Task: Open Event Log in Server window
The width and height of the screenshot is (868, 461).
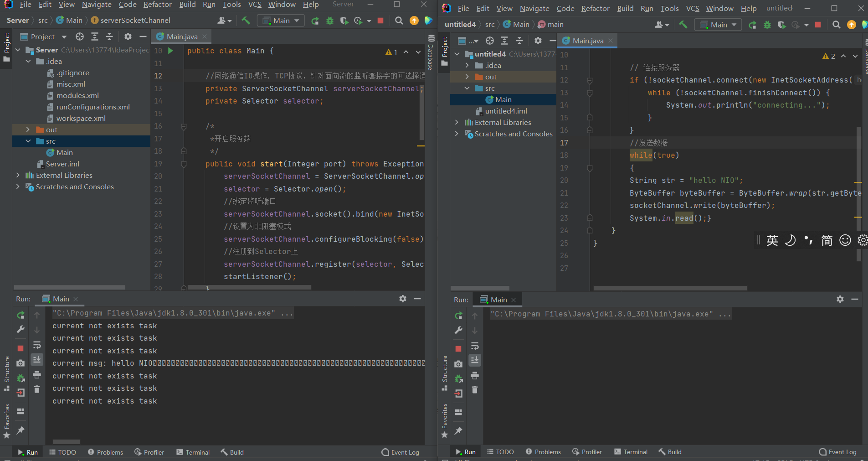Action: coord(401,452)
